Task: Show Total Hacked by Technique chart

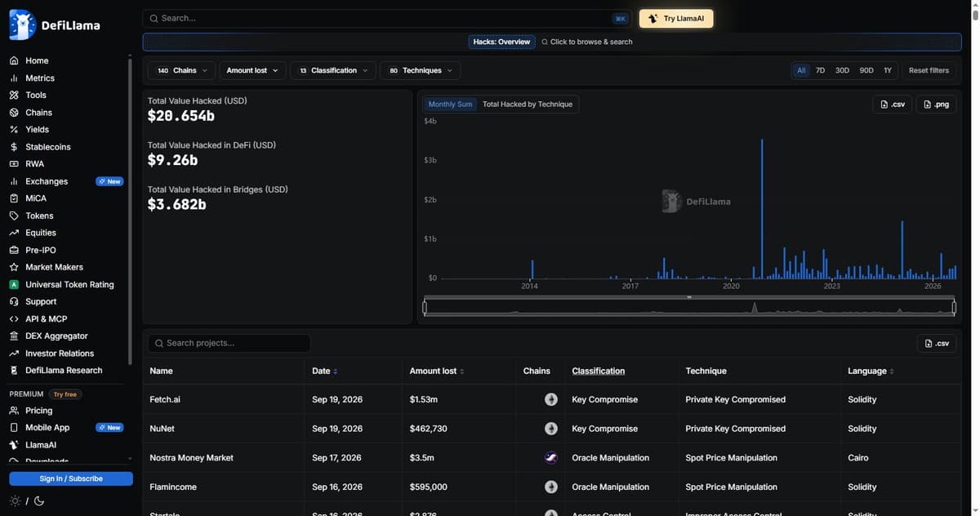Action: 528,105
